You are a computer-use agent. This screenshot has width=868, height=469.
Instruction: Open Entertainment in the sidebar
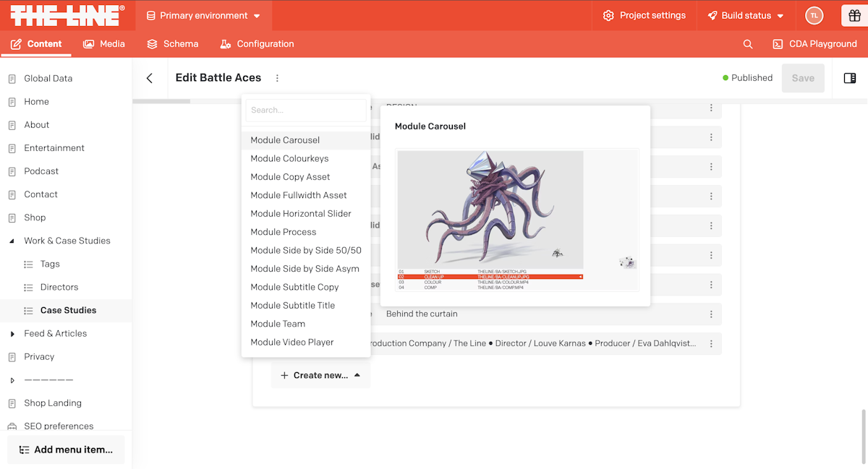(54, 148)
